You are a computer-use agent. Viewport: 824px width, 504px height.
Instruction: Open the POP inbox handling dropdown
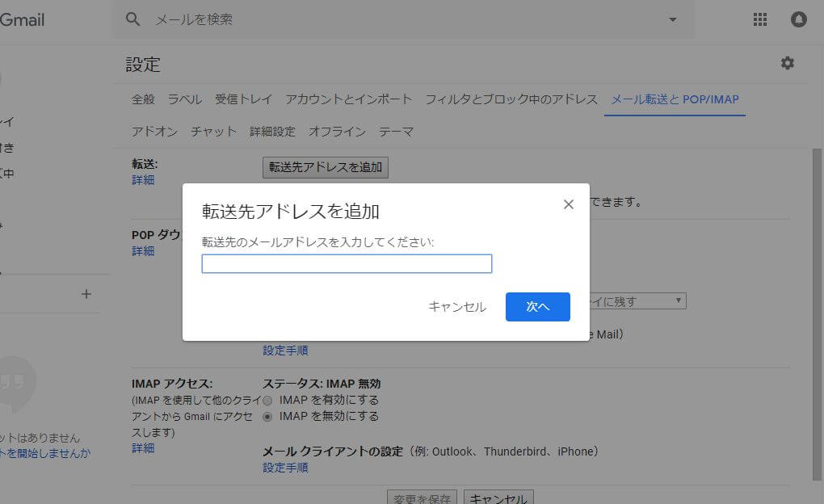(x=638, y=300)
